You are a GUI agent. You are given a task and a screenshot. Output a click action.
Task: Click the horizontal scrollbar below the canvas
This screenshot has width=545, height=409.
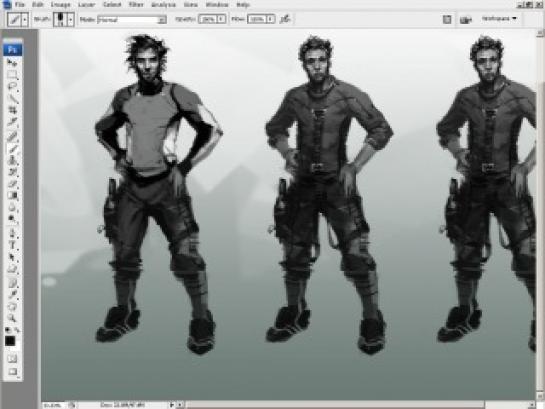click(335, 405)
